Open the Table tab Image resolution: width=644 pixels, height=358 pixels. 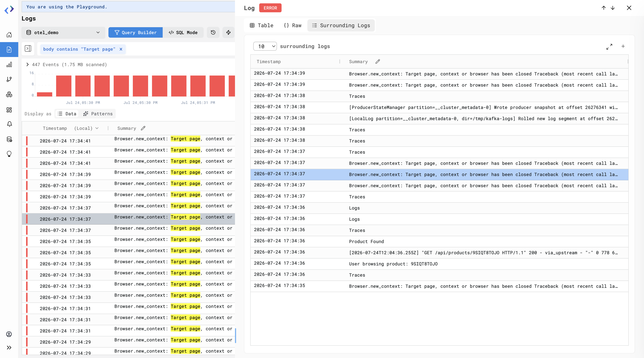click(x=261, y=25)
